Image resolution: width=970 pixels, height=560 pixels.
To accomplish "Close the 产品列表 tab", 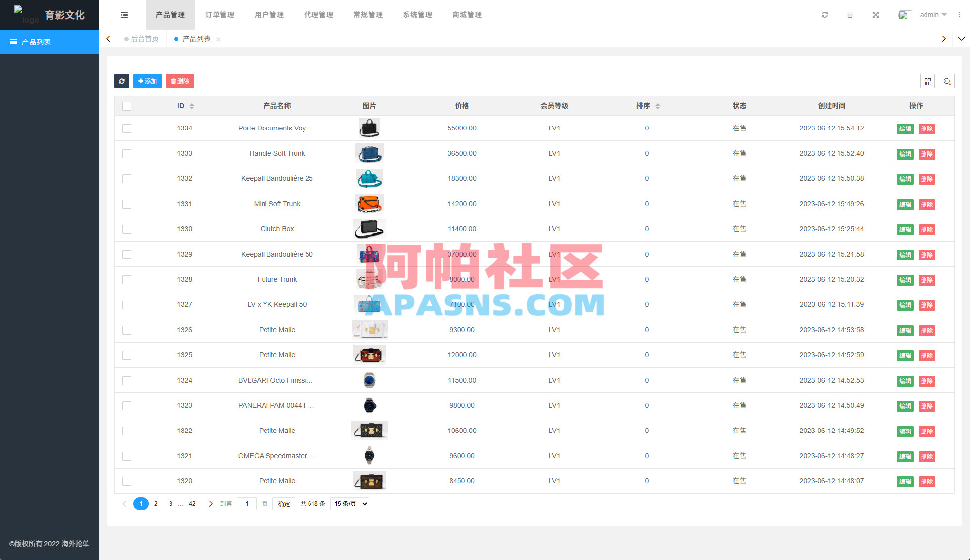I will (x=218, y=39).
